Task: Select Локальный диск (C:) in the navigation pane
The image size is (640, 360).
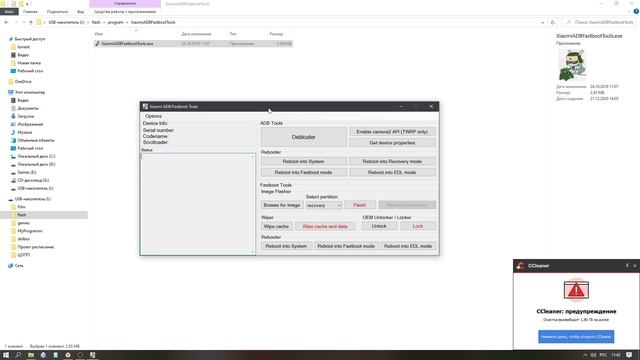Action: pos(36,156)
